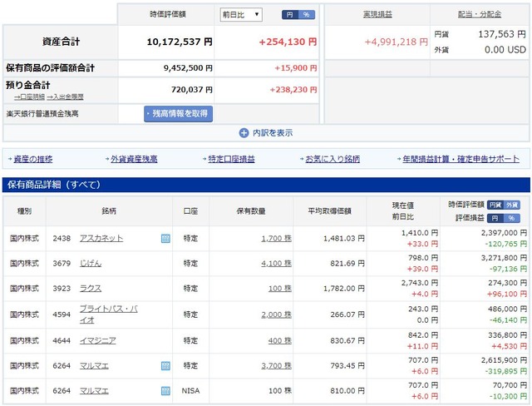Go to 資産の推移 page
The height and width of the screenshot is (406, 532).
[33, 159]
